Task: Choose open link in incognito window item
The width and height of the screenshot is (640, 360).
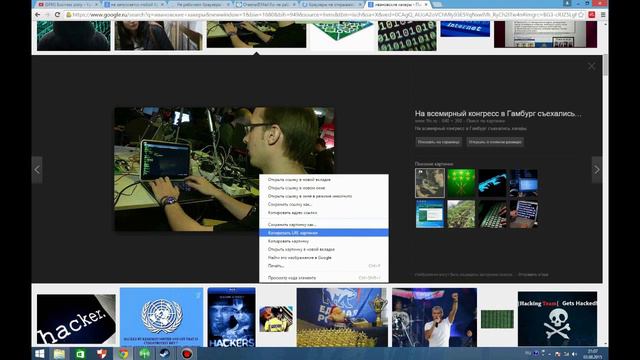Action: [x=324, y=196]
